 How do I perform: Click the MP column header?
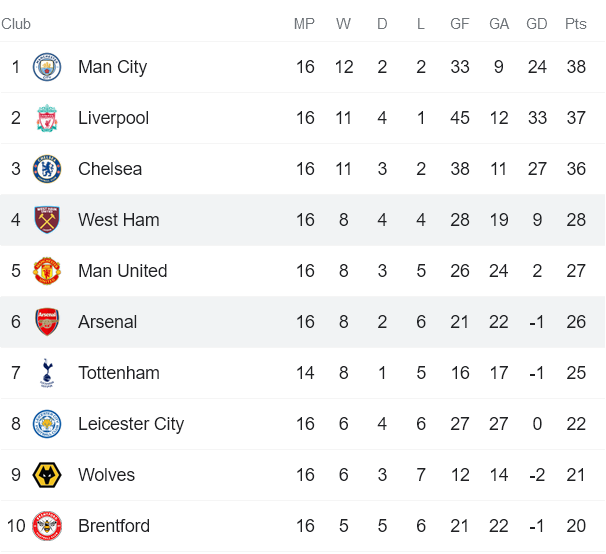click(x=304, y=24)
